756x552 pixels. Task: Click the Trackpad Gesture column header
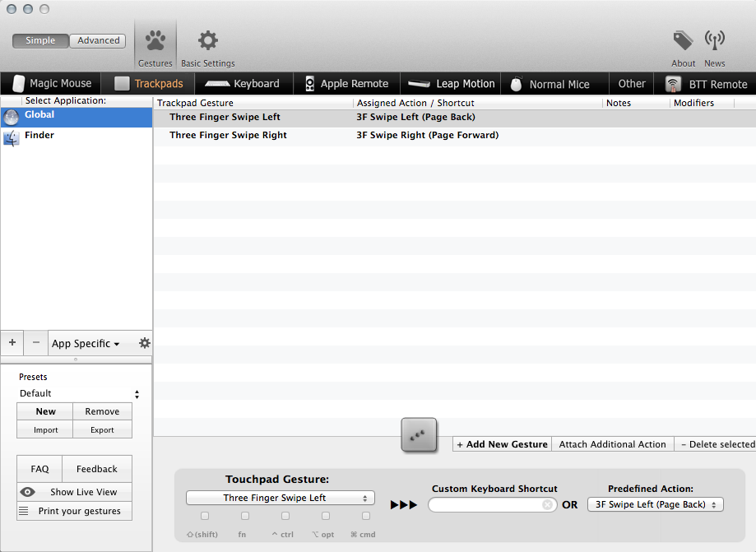253,103
